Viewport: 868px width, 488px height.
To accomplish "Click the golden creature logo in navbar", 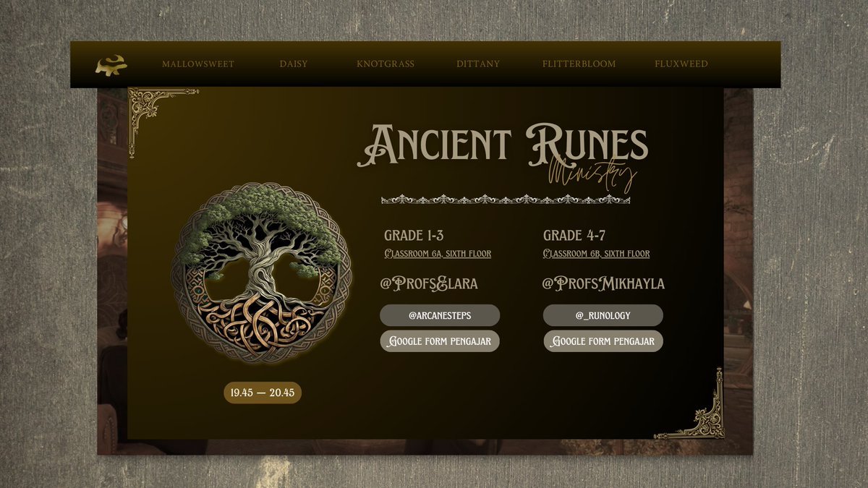I will click(111, 65).
